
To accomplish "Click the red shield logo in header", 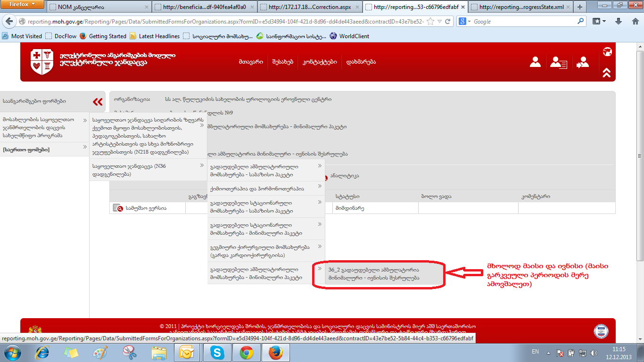I will [42, 62].
